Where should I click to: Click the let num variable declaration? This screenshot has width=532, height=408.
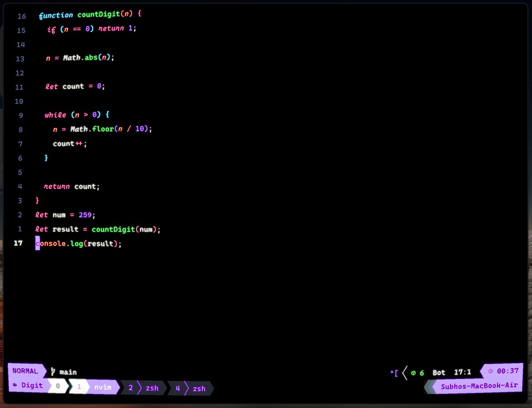tap(65, 215)
